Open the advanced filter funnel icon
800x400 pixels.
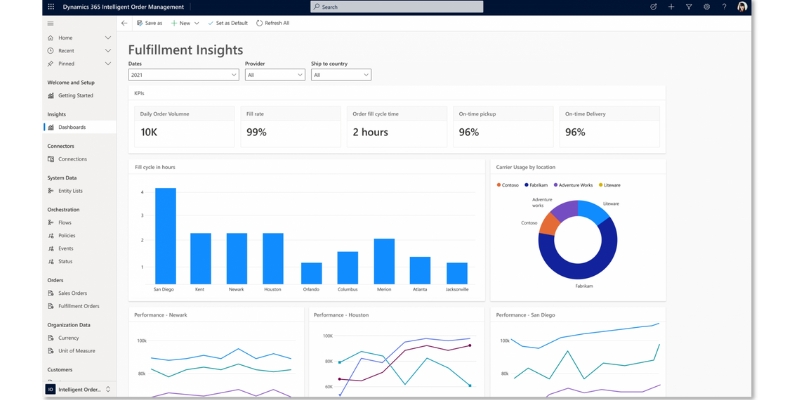[688, 6]
